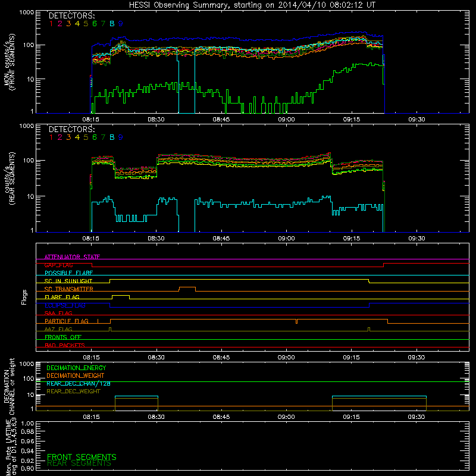The image size is (476, 476).
Task: Click detector 5 in front segments legend
Action: [x=86, y=24]
